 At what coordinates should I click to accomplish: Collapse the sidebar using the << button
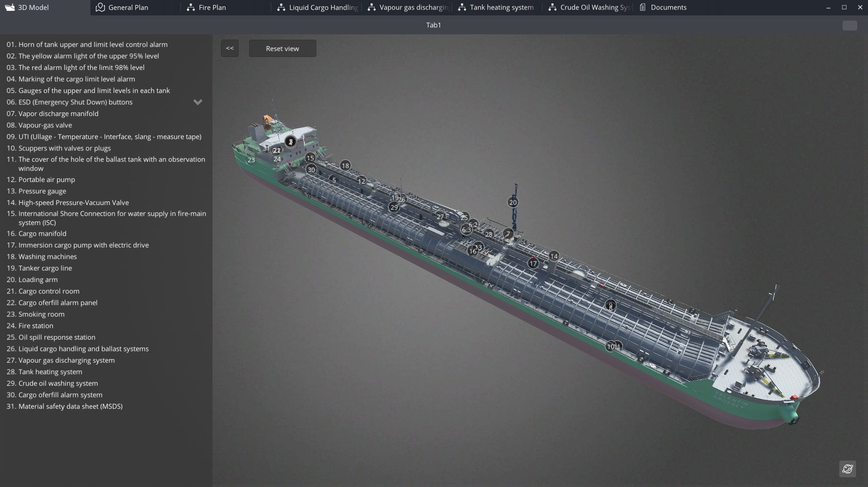click(x=229, y=48)
